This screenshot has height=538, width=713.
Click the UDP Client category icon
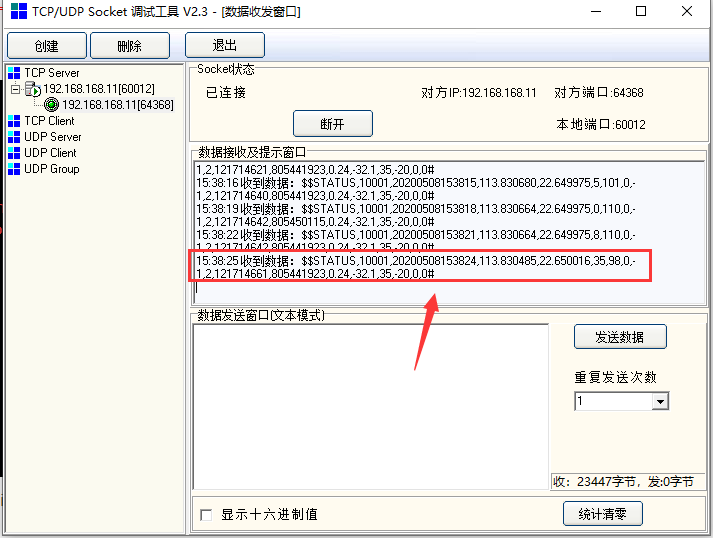click(x=14, y=153)
